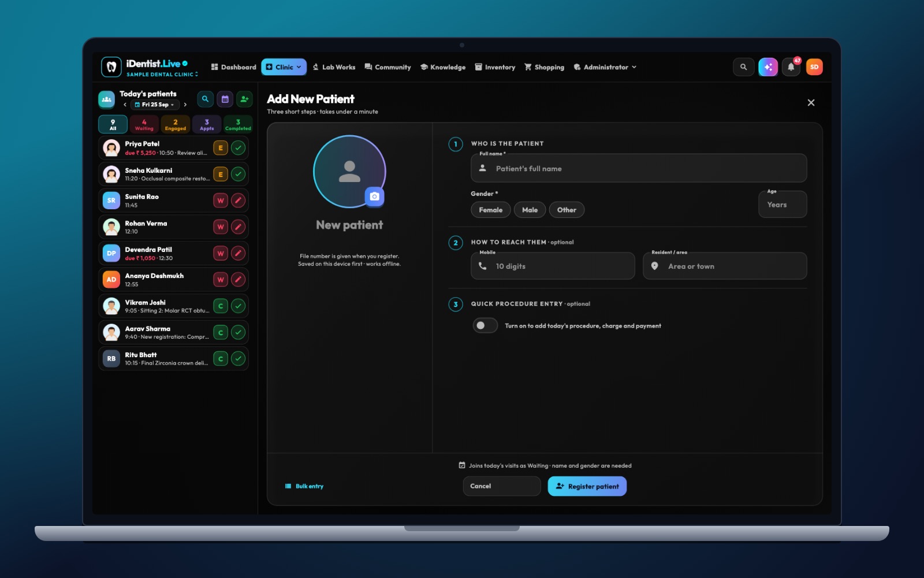Click the Cancel button
Image resolution: width=924 pixels, height=578 pixels.
tap(502, 486)
